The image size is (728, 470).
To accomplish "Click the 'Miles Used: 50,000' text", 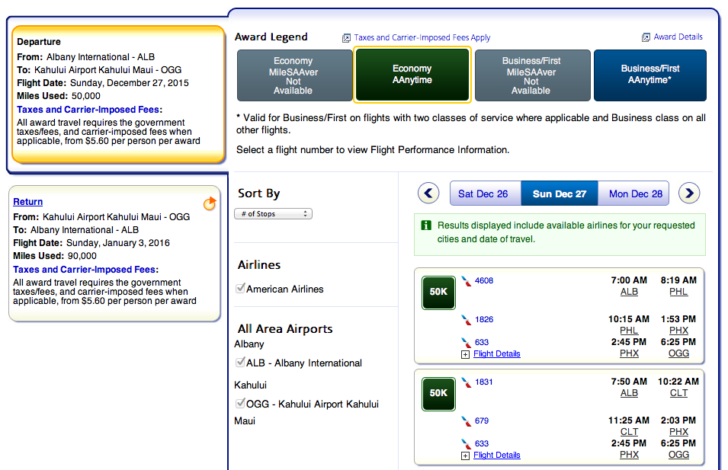I will [58, 96].
